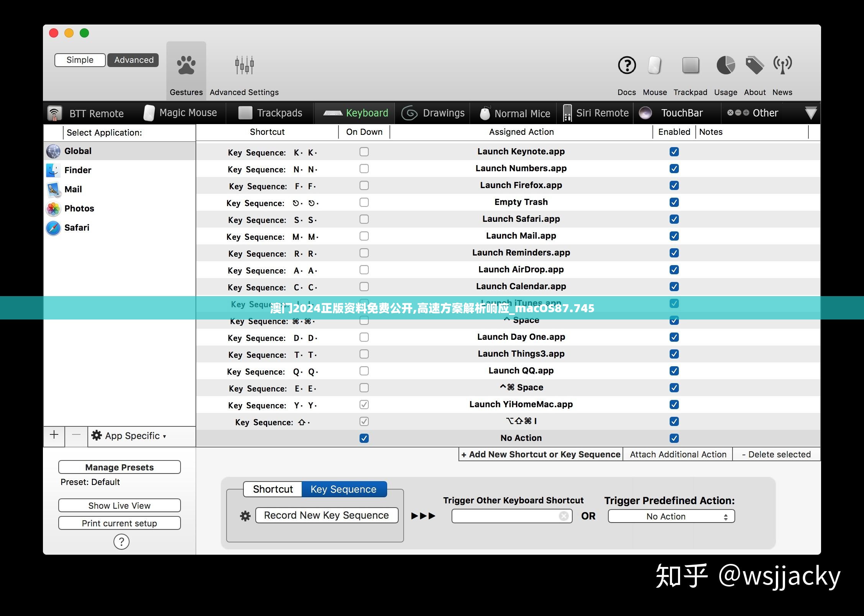
Task: Disable Enabled checkbox for Launch Calendar.app
Action: click(x=674, y=287)
